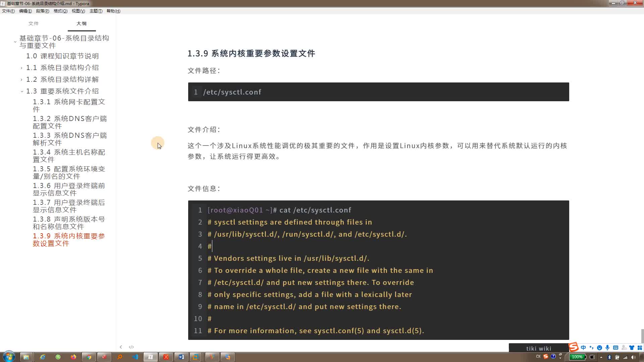Switch to Typora taskbar button
Viewport: 644px width, 362px height.
[x=151, y=357]
